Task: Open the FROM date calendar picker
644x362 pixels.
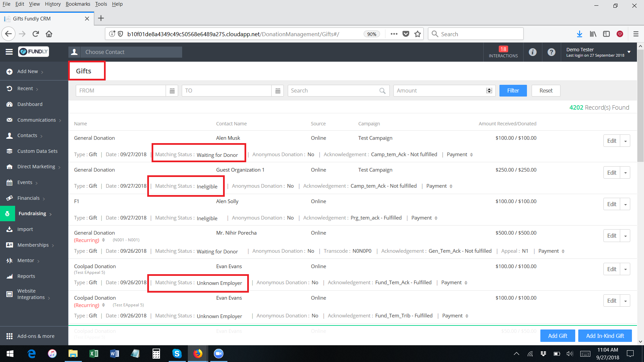Action: click(x=172, y=91)
